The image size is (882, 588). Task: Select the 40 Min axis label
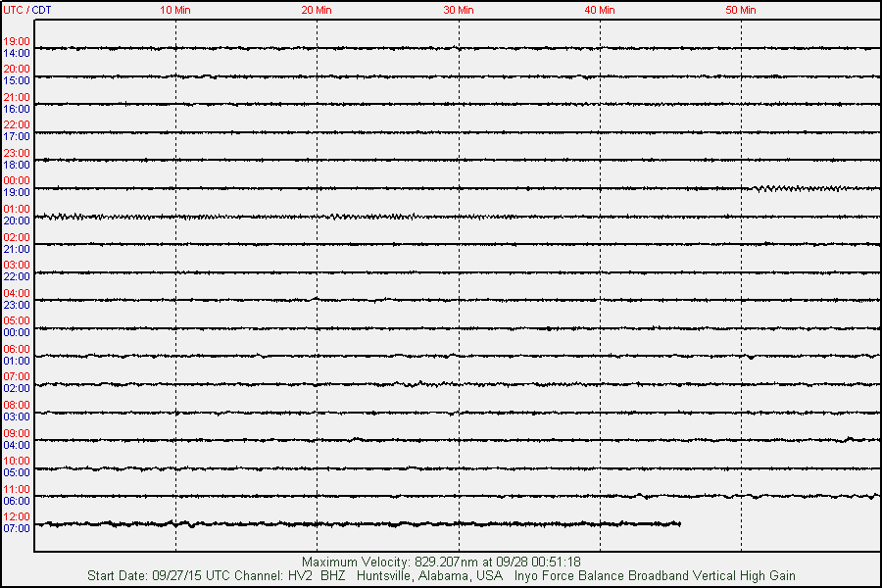tap(600, 10)
